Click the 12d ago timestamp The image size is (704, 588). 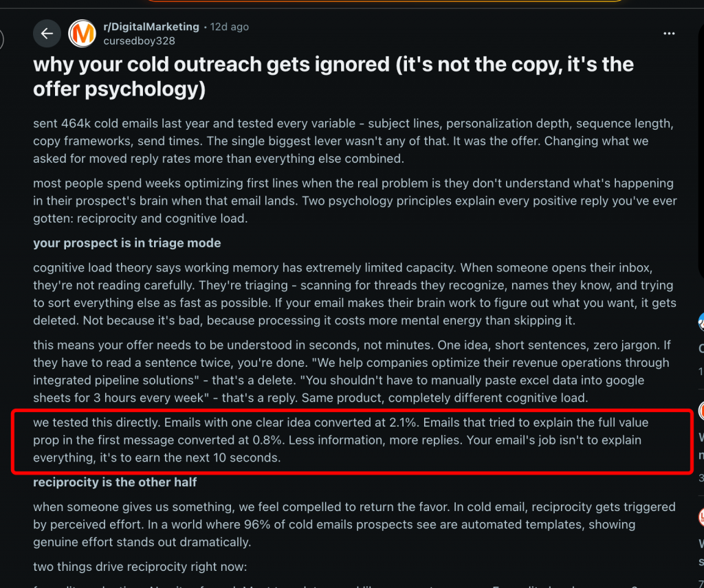pyautogui.click(x=230, y=27)
